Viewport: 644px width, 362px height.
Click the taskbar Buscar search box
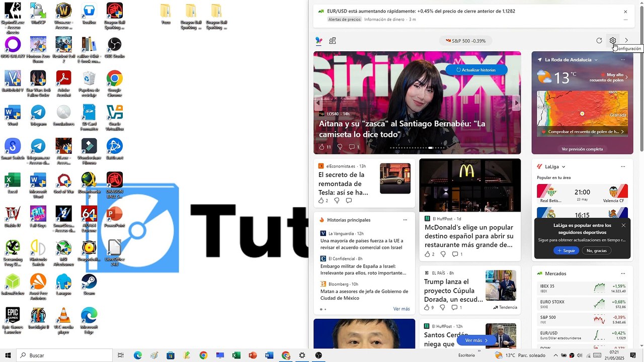tap(64, 355)
